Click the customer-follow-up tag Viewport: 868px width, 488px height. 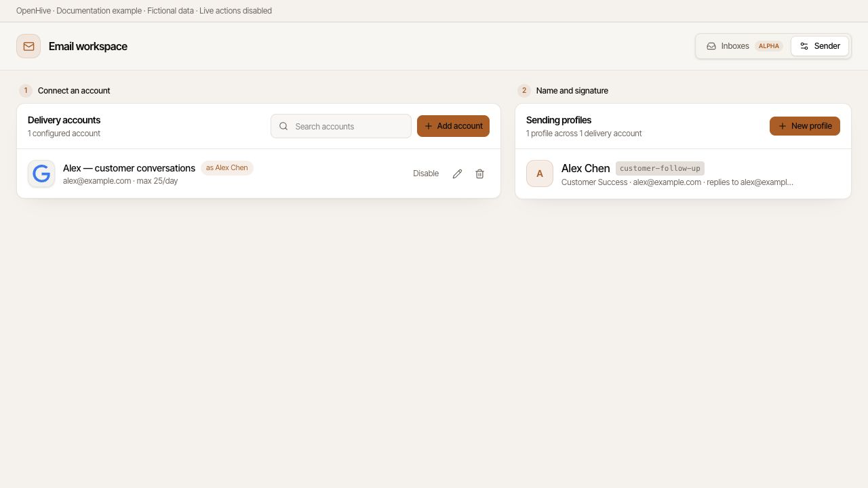tap(660, 168)
